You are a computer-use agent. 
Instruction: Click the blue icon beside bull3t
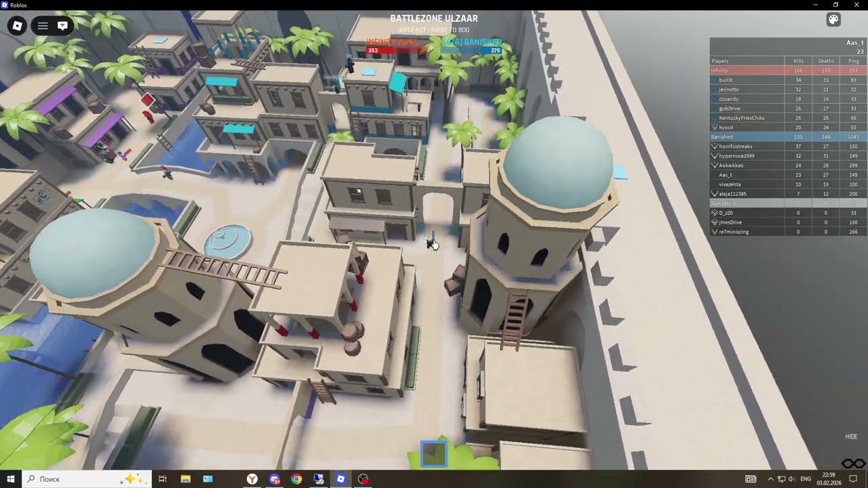pos(714,80)
